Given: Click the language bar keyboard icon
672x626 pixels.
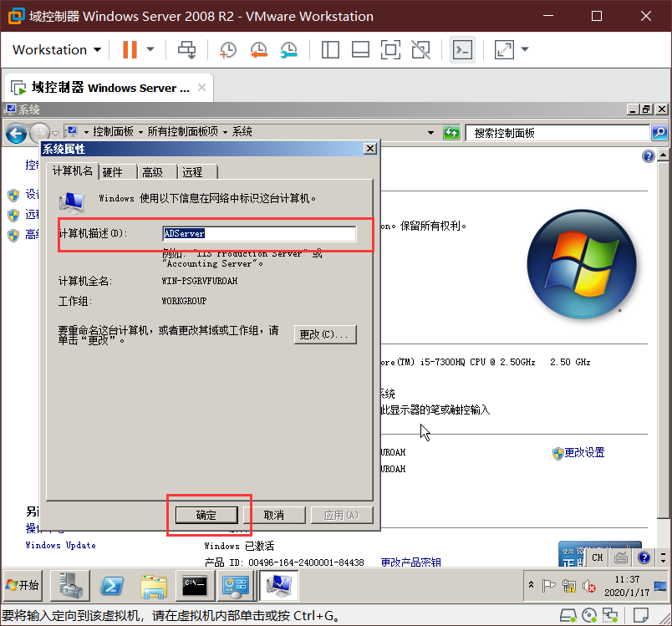Looking at the screenshot, I should pos(621,557).
